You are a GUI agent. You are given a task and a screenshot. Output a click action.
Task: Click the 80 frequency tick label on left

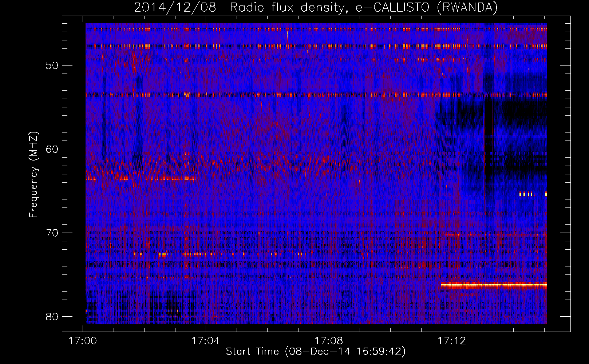pos(52,317)
